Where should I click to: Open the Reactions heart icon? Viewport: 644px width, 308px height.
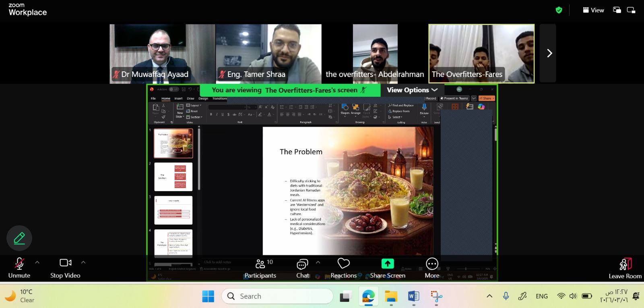[343, 264]
